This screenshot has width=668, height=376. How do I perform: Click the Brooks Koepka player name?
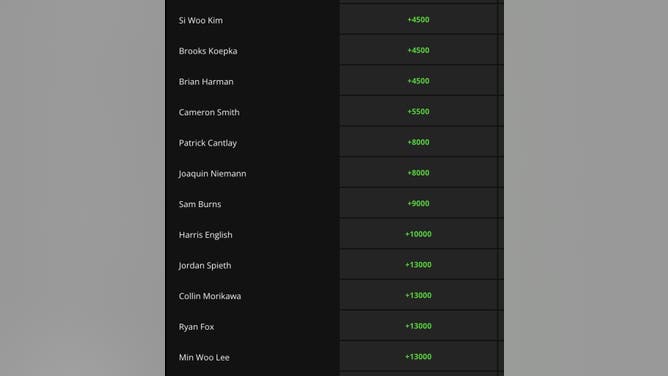pyautogui.click(x=208, y=51)
